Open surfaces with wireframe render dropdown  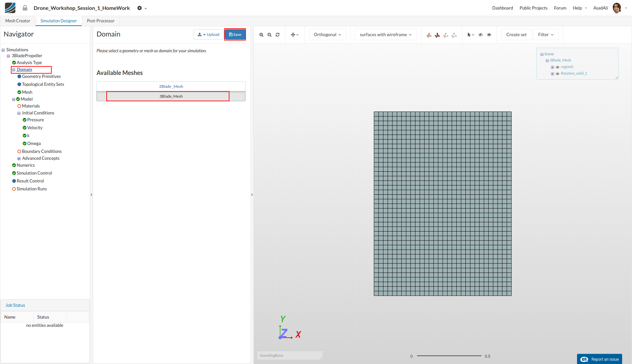385,35
